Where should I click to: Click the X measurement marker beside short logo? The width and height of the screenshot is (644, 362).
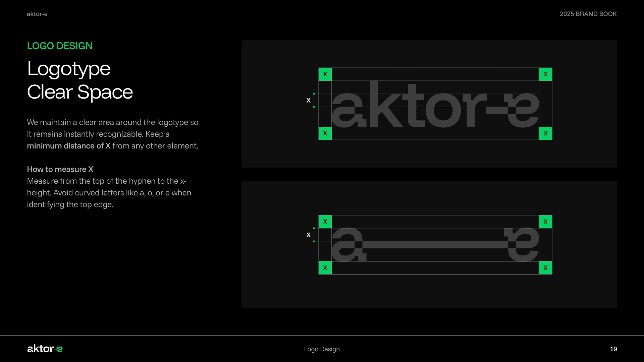point(309,235)
